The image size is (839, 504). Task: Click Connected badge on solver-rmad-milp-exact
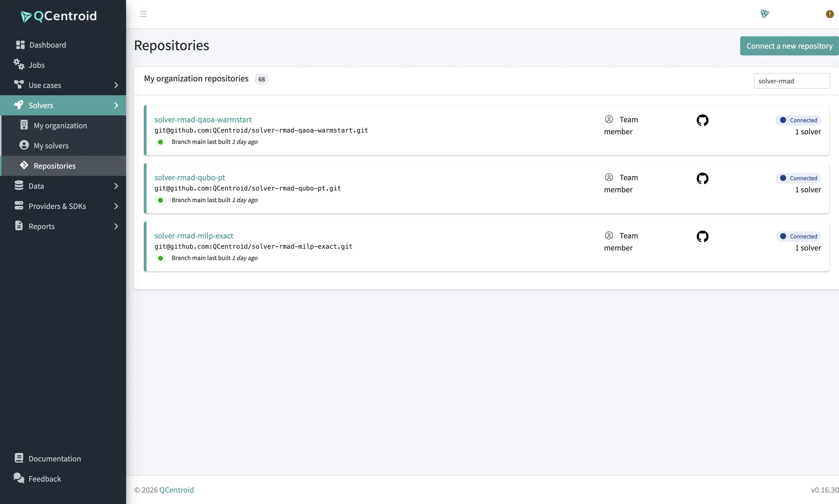(x=798, y=236)
